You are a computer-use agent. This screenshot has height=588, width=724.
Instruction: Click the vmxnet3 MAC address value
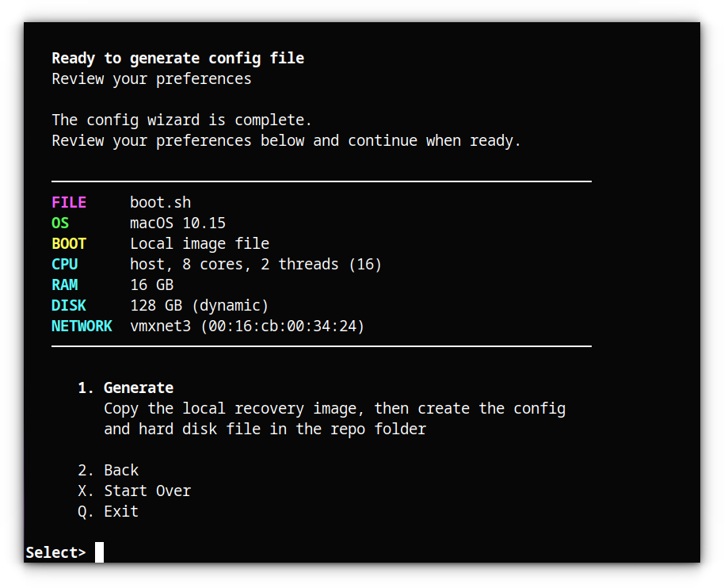(x=246, y=326)
